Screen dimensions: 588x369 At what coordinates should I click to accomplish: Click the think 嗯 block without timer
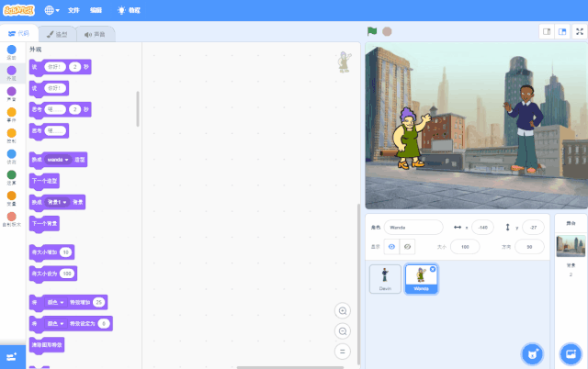point(49,131)
